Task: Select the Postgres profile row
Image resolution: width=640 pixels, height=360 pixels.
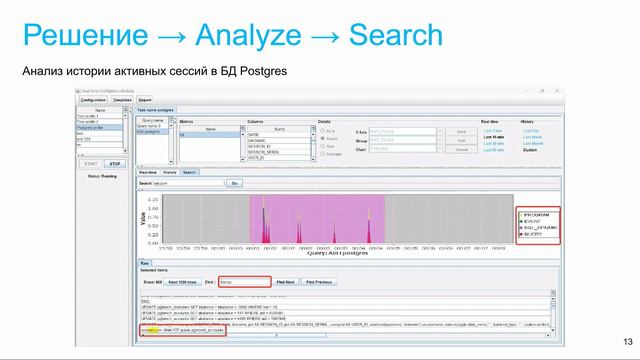Action: (x=99, y=128)
